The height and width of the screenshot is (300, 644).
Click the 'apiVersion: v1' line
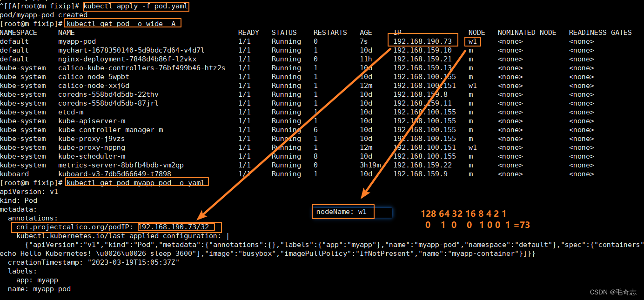pos(29,192)
